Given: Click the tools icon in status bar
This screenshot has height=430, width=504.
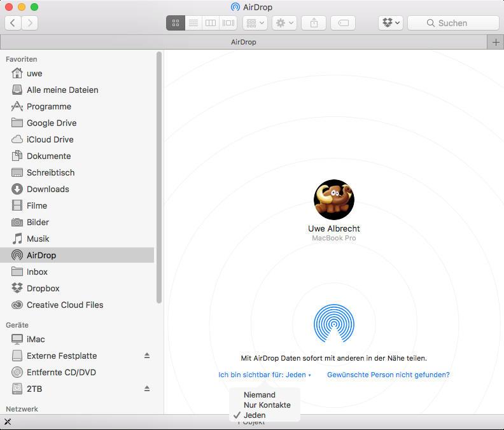Looking at the screenshot, I should coord(8,422).
